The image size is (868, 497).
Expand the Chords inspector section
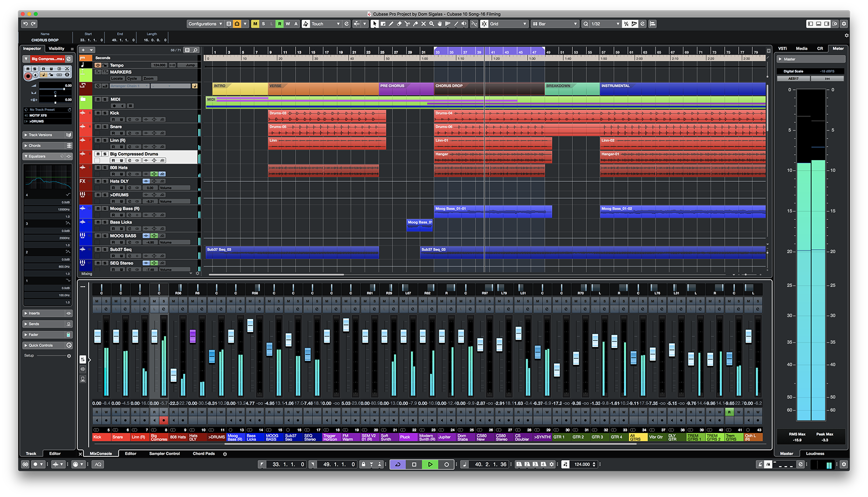pyautogui.click(x=48, y=146)
